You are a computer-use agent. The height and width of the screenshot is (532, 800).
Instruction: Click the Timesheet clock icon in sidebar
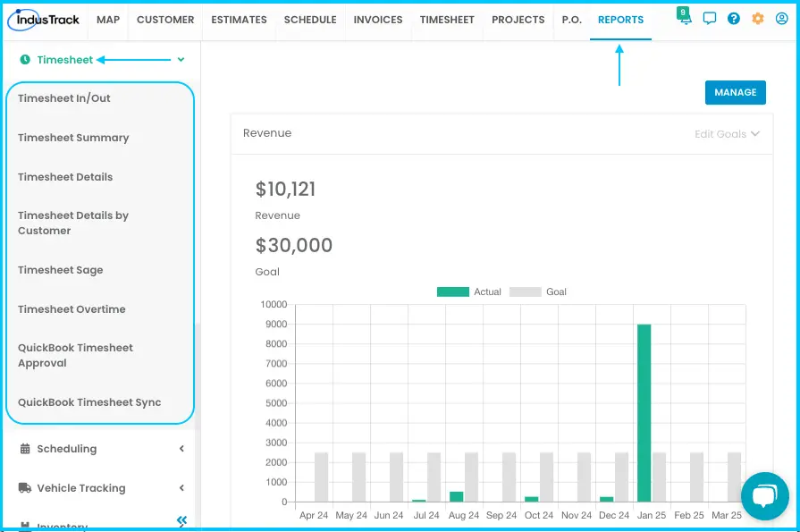24,60
